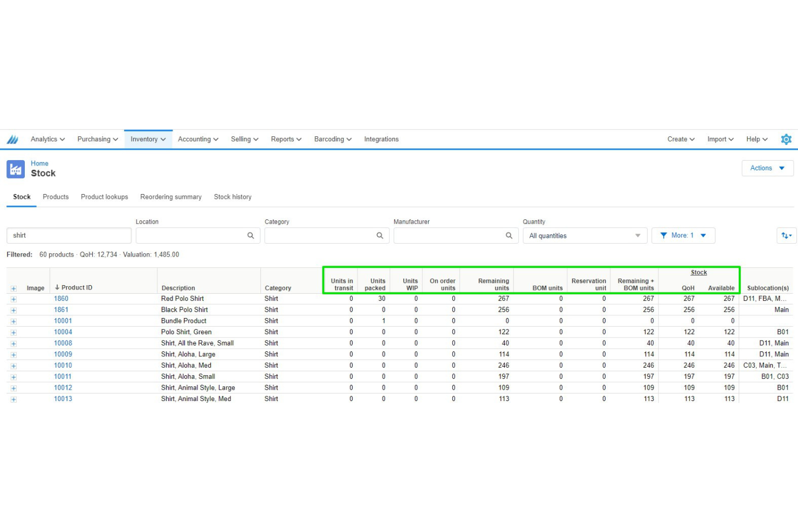This screenshot has height=532, width=798.
Task: Open product 1861 Black Polo Shirt
Action: (x=61, y=309)
